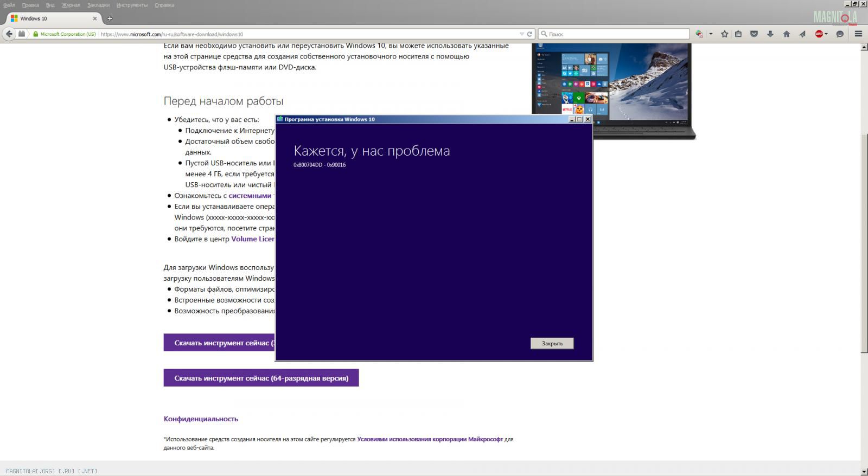Click the 64-bit download tool button
The height and width of the screenshot is (476, 868).
(x=261, y=378)
